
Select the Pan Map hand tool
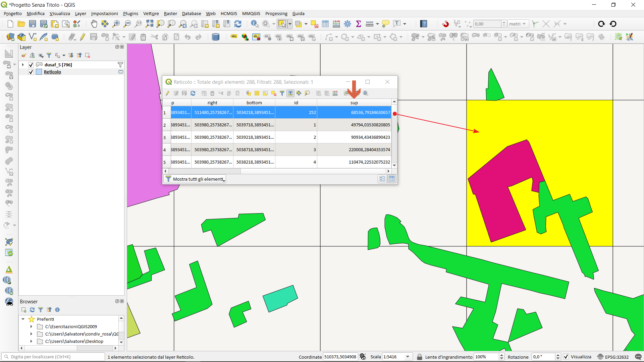click(94, 24)
